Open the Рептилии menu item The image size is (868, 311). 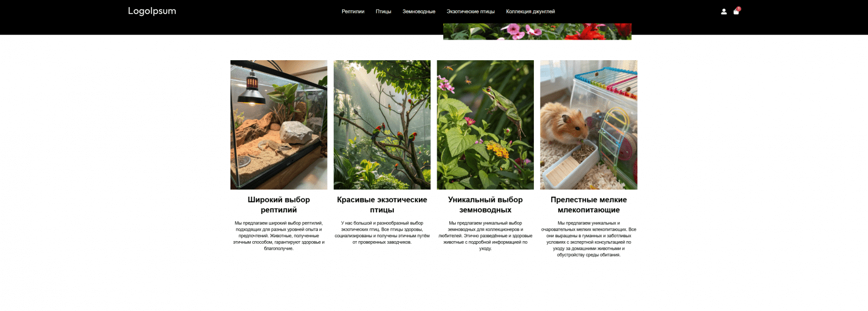coord(353,11)
